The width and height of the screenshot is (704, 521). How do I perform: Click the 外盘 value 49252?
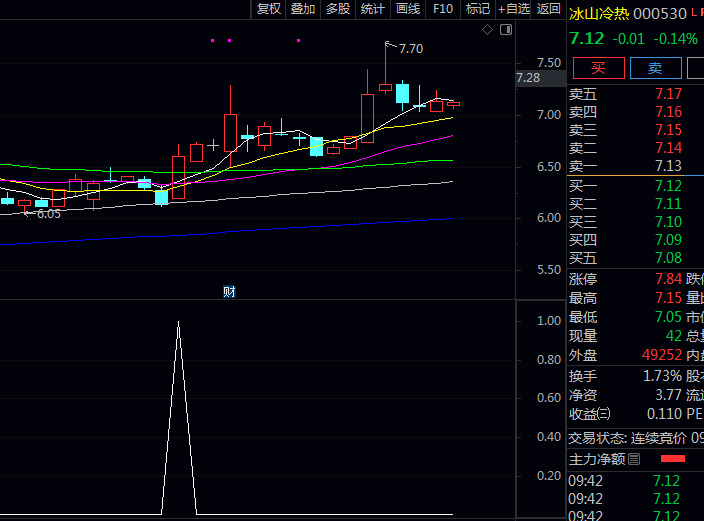[662, 355]
